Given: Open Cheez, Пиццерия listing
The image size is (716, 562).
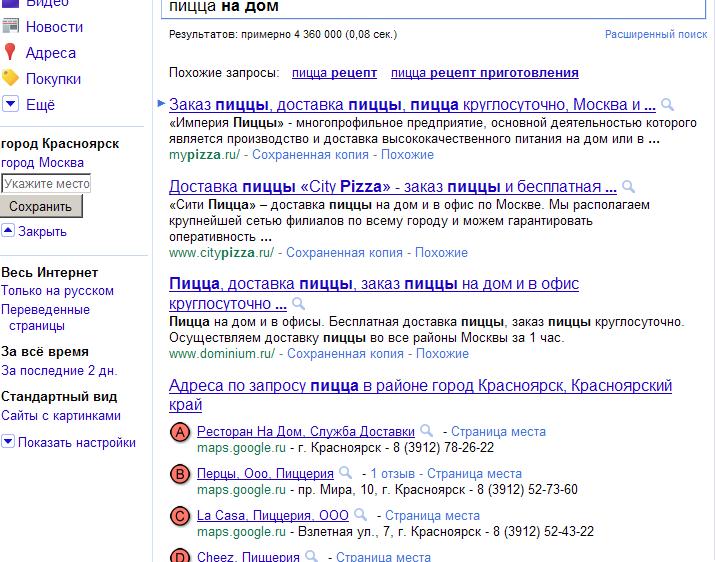Looking at the screenshot, I should [248, 556].
